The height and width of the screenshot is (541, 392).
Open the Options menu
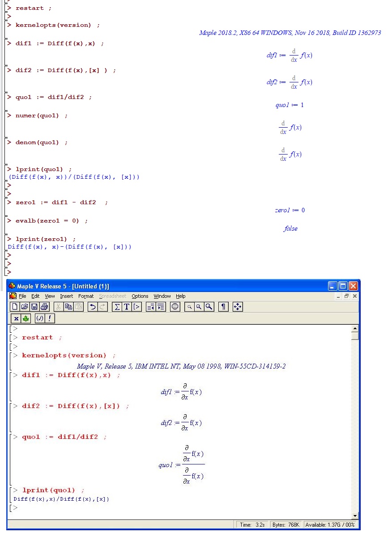point(140,296)
